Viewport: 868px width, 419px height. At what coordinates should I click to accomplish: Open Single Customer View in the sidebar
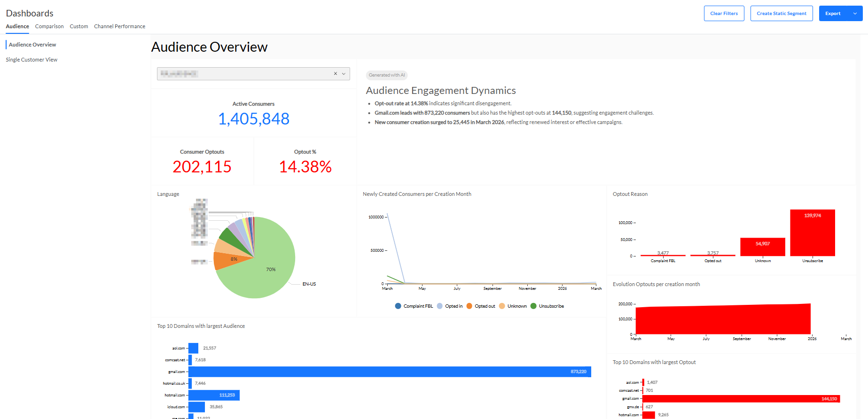(31, 60)
